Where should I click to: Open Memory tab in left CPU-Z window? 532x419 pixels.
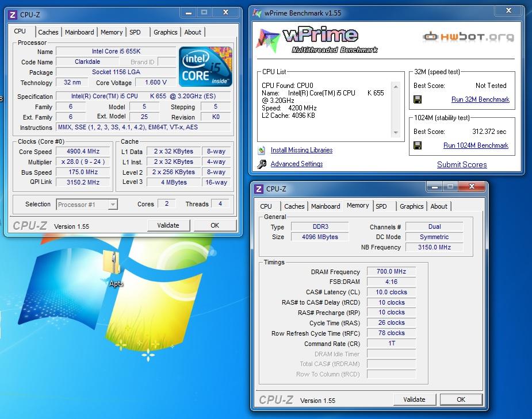pyautogui.click(x=112, y=32)
